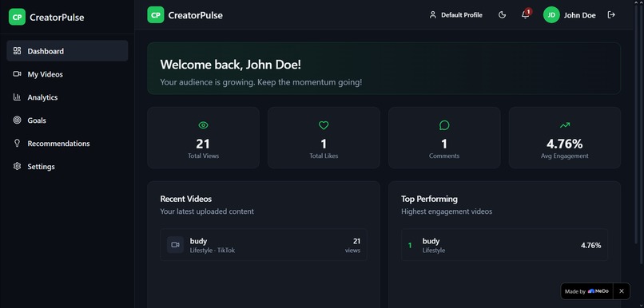Click the 'Recent Videos' heading
This screenshot has width=644, height=308.
pyautogui.click(x=186, y=199)
